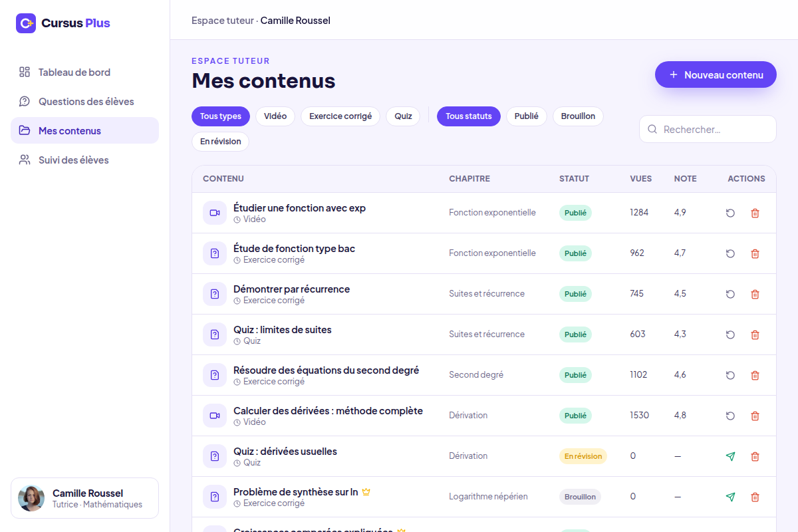Click quiz icon of limites de suites
798x532 pixels.
(215, 334)
